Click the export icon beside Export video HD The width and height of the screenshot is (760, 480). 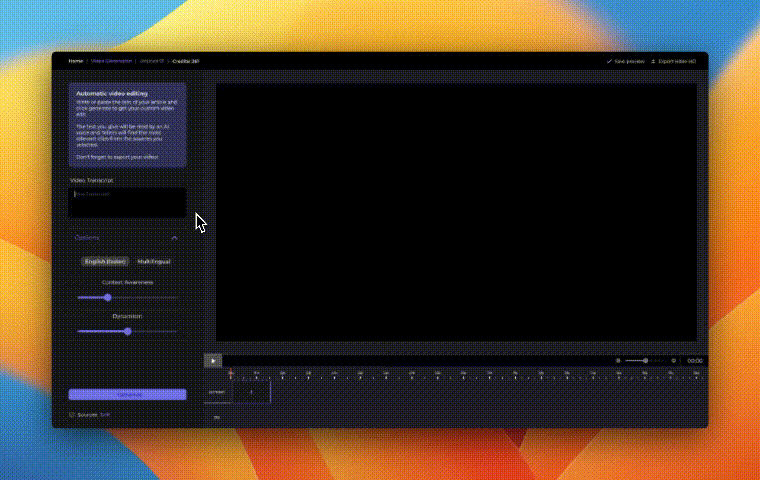tap(653, 61)
